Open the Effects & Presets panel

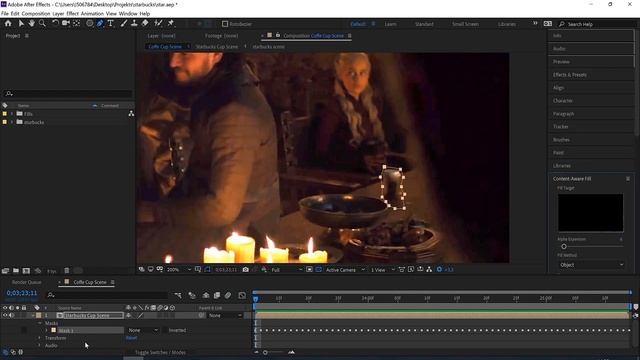pyautogui.click(x=570, y=75)
